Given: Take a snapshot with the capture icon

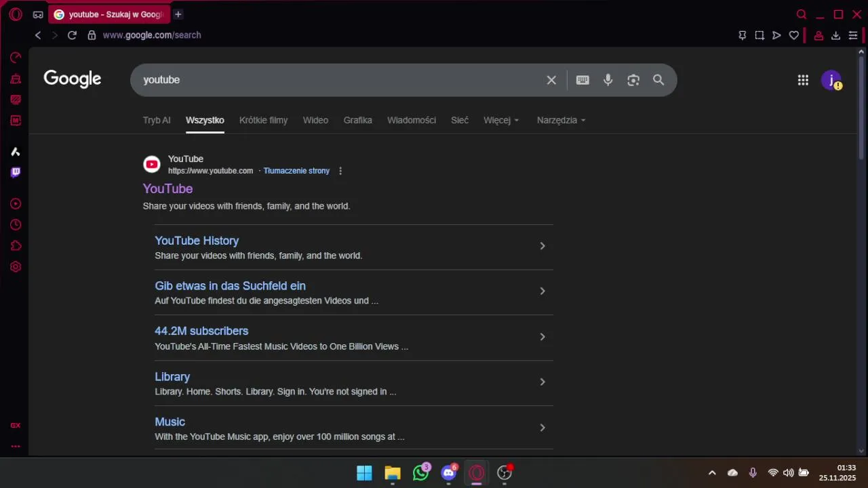Looking at the screenshot, I should [x=759, y=35].
